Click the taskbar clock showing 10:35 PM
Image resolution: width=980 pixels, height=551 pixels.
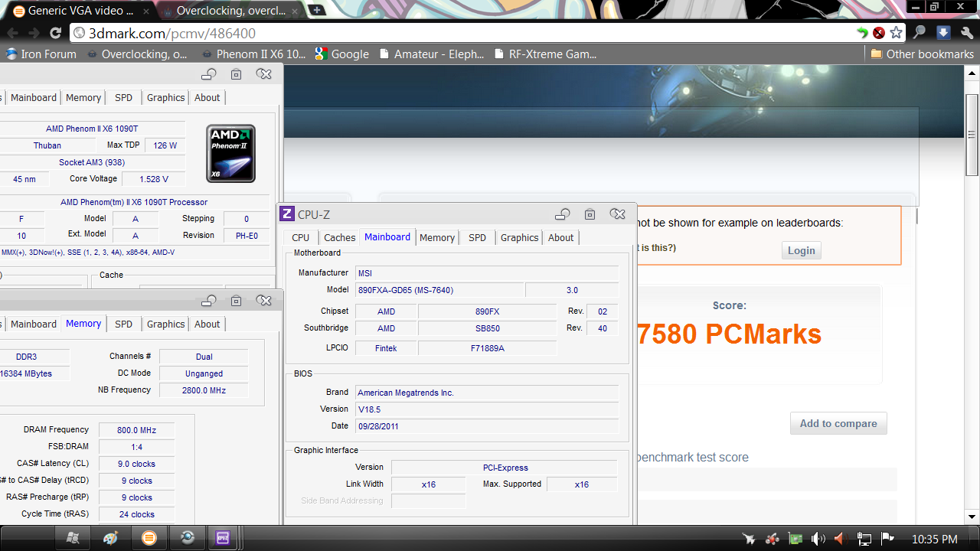pos(935,539)
